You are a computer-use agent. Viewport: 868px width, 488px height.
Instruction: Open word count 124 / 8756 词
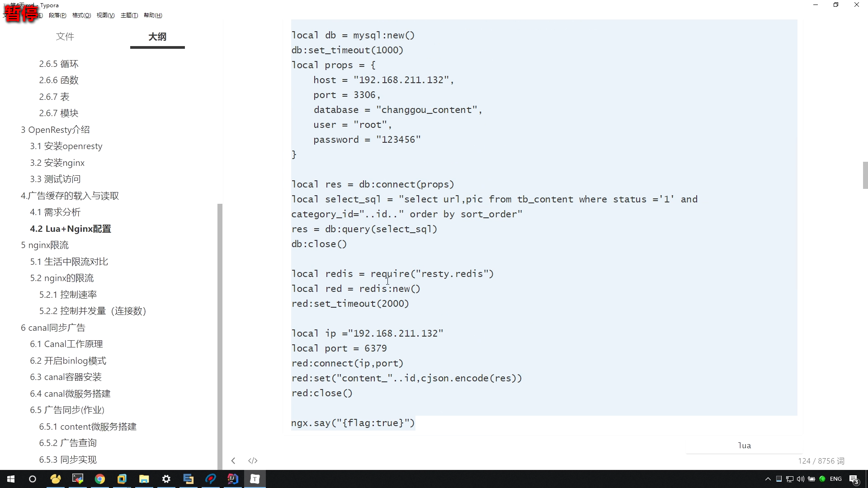click(x=821, y=461)
